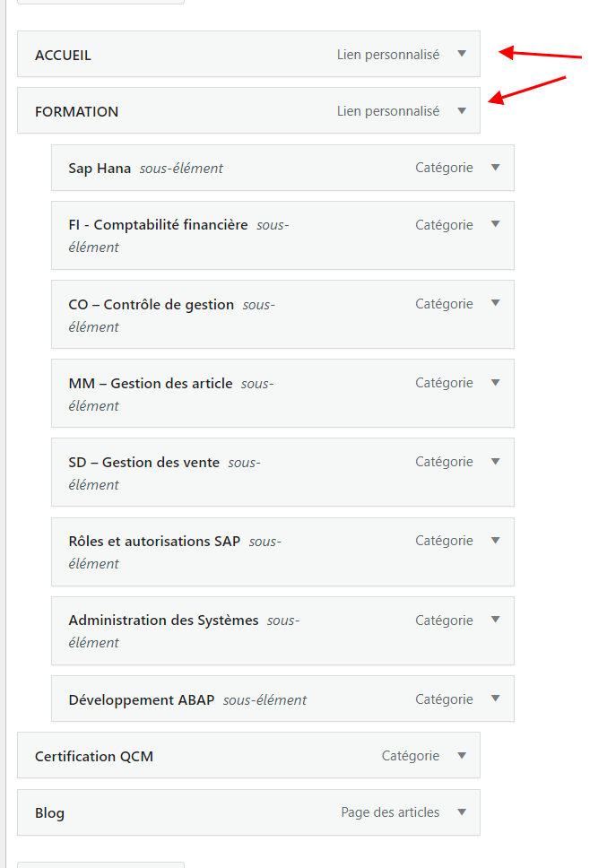Toggle MM – Gestion des article arrow
Image resolution: width=607 pixels, height=868 pixels.
[x=496, y=383]
